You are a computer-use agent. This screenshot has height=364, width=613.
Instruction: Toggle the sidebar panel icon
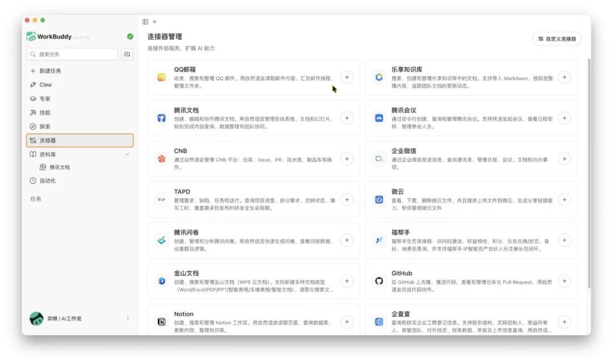pos(145,22)
